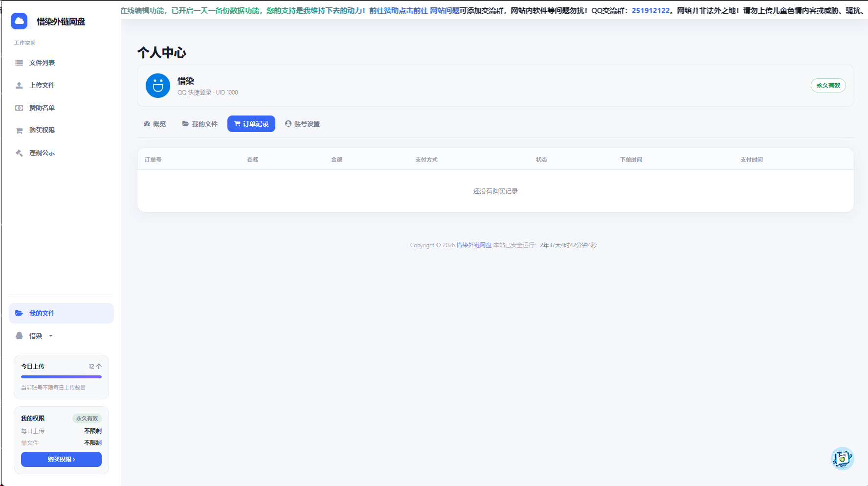The width and height of the screenshot is (868, 486).
Task: Click the 状态 column header
Action: click(541, 160)
